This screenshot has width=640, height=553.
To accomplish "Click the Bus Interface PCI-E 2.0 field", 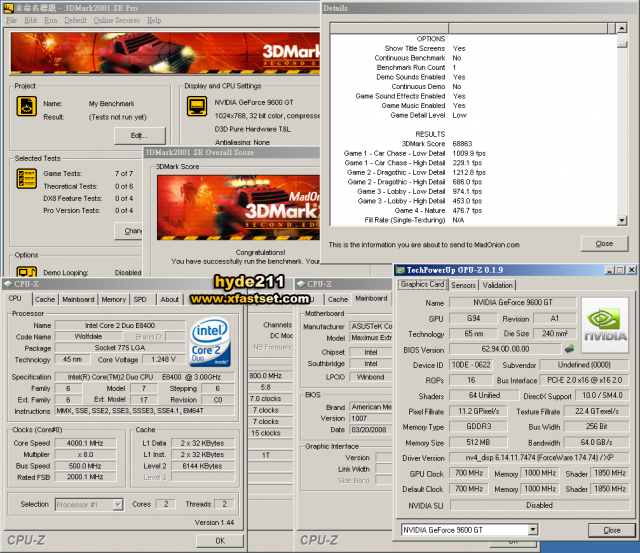I will [x=584, y=380].
